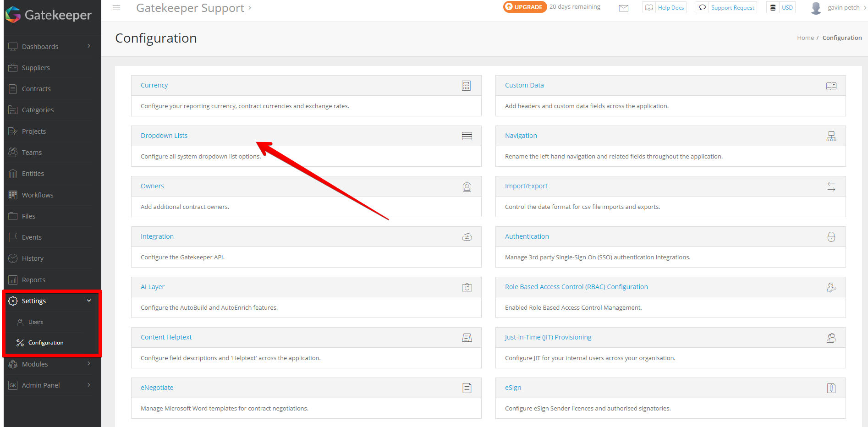
Task: Click the Currency calculator icon
Action: click(x=466, y=86)
